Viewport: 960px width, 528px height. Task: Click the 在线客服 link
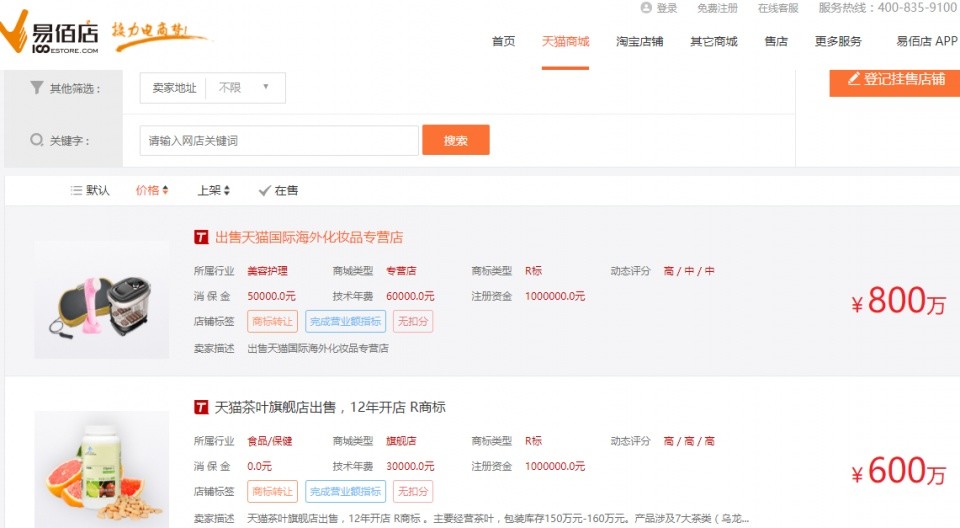[778, 8]
